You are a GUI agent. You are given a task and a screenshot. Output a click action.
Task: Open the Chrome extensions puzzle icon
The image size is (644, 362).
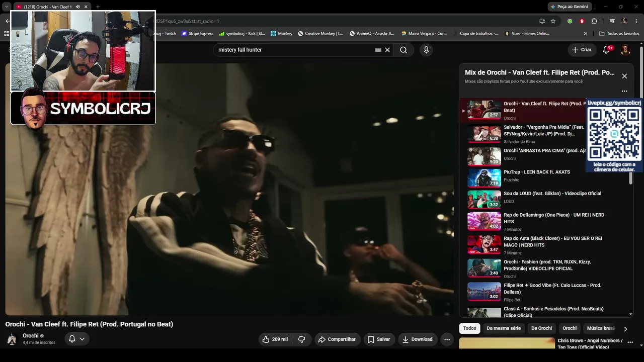pos(594,21)
